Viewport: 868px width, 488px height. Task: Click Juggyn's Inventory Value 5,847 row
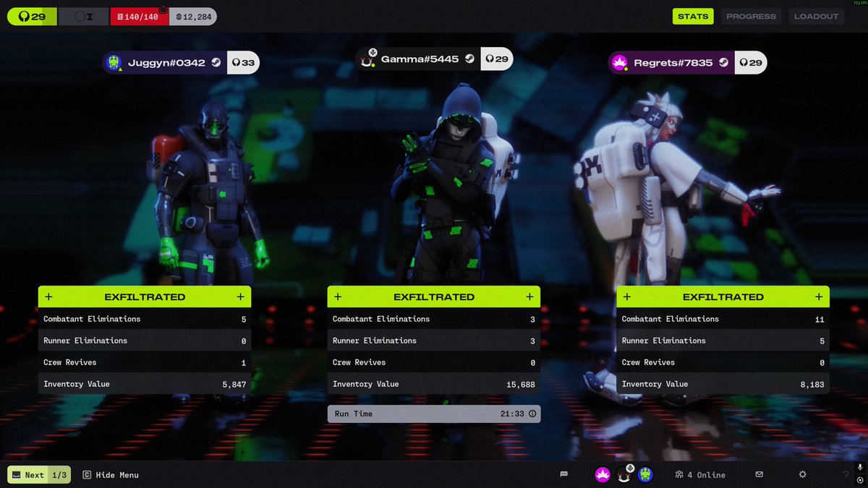point(145,384)
